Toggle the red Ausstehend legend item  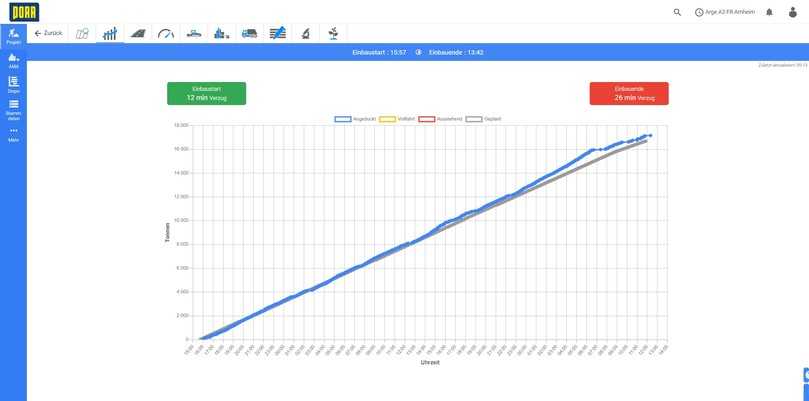pos(440,119)
